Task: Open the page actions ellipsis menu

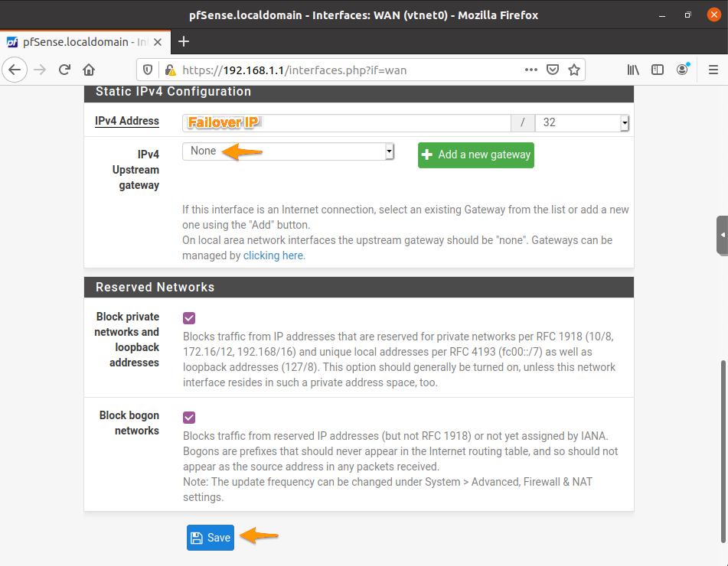Action: (530, 69)
